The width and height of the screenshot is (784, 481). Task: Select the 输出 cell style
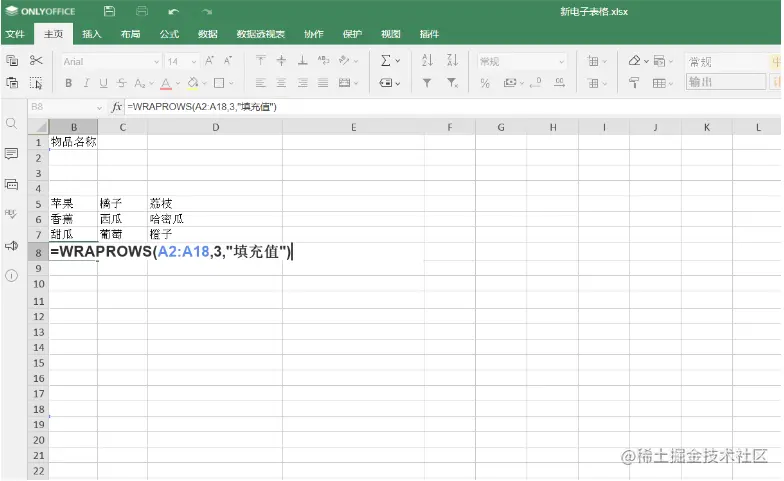tap(726, 82)
